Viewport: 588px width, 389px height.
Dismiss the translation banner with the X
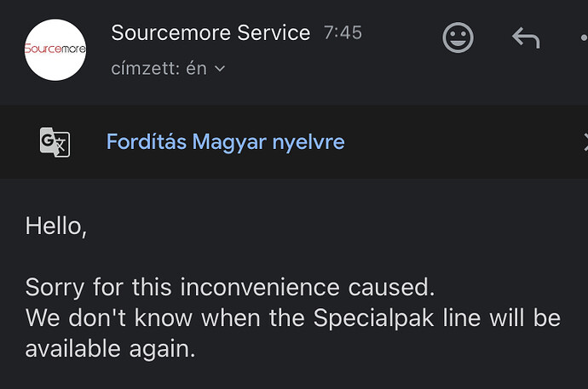(x=585, y=141)
